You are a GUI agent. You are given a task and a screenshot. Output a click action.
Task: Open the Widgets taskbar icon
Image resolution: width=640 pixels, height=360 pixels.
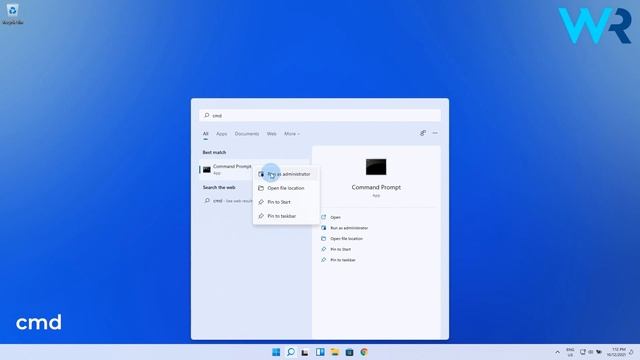[x=320, y=352]
